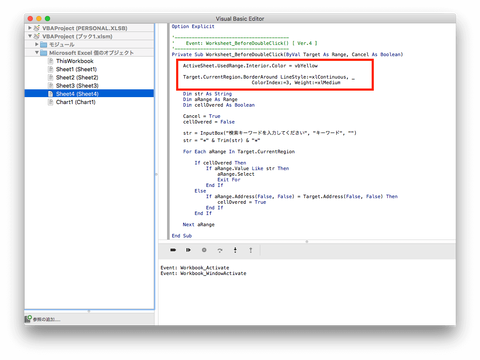
Task: Select Sheet2 (Sheet2) in project tree
Action: [x=77, y=77]
